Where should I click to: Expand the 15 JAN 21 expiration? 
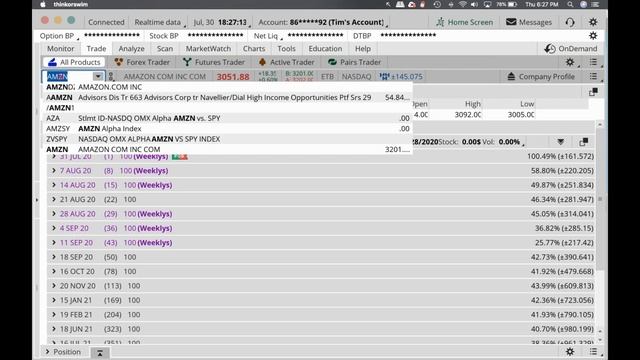click(53, 300)
